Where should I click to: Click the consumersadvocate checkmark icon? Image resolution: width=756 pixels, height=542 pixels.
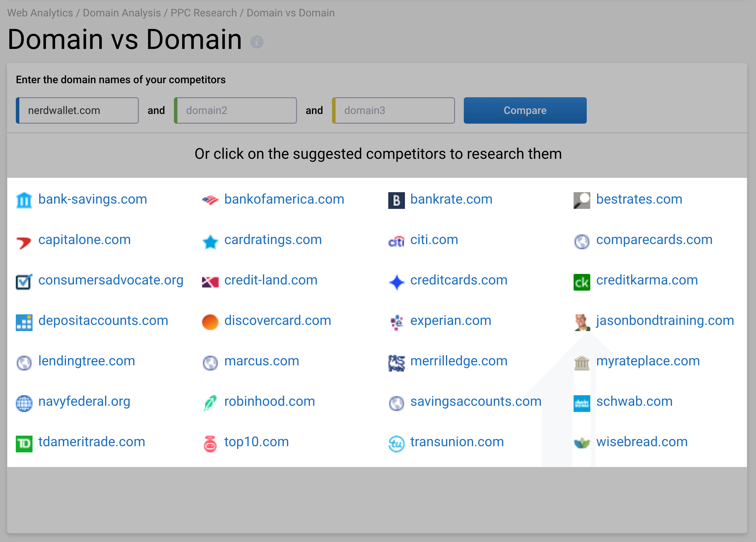(24, 282)
